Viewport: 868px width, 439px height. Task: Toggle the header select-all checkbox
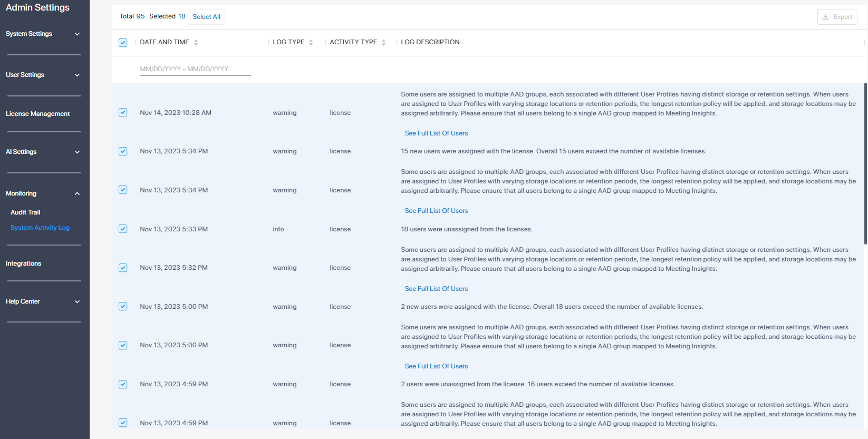point(123,43)
